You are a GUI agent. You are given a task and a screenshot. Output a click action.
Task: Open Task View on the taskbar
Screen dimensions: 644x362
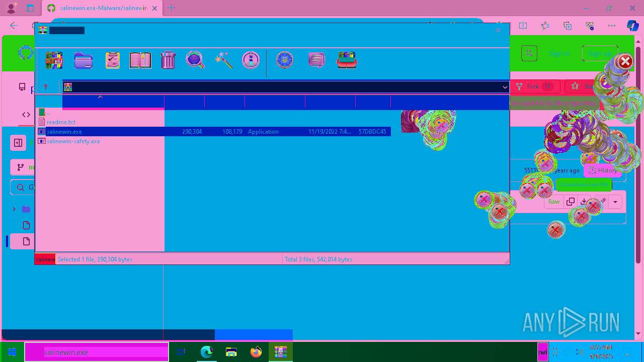click(x=182, y=352)
